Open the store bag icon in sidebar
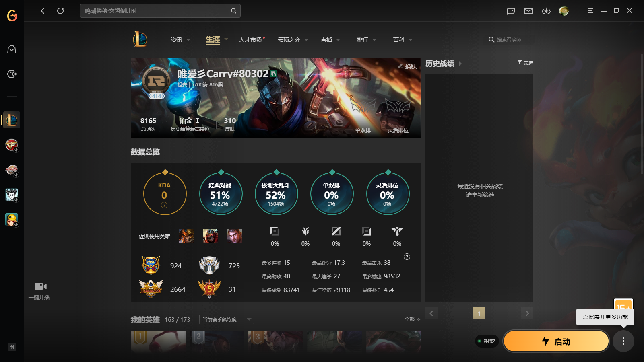The width and height of the screenshot is (644, 362). (12, 49)
